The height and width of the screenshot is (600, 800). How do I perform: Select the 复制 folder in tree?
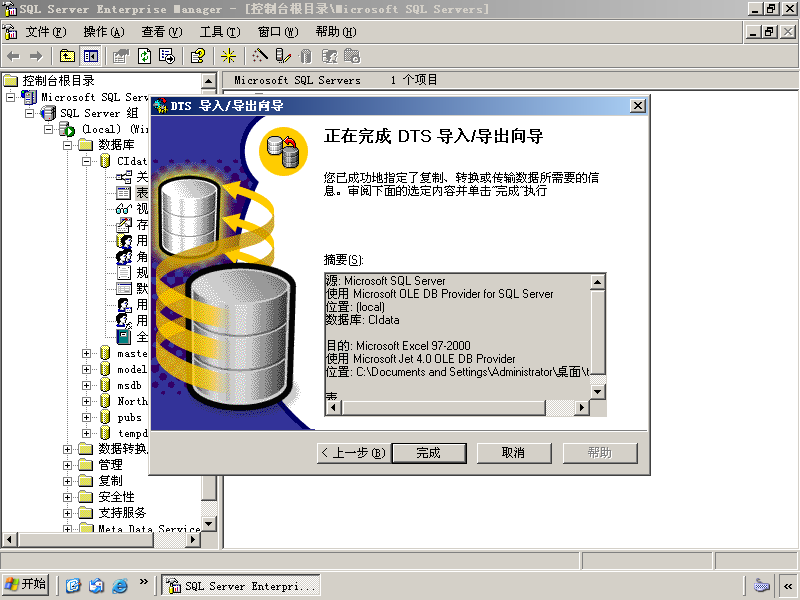point(110,481)
